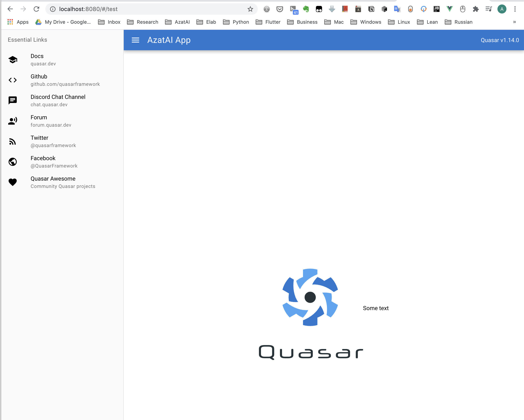
Task: Click the Github code brackets icon
Action: [x=13, y=80]
